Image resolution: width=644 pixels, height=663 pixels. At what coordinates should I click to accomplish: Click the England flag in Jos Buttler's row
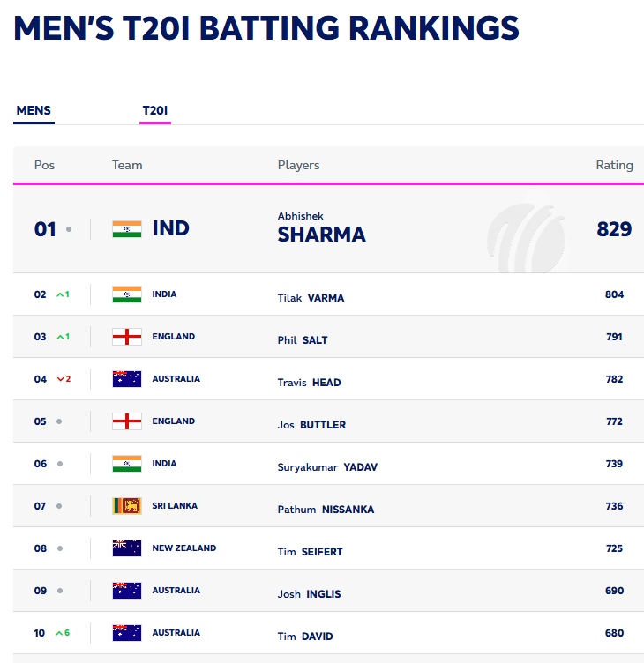pyautogui.click(x=126, y=421)
